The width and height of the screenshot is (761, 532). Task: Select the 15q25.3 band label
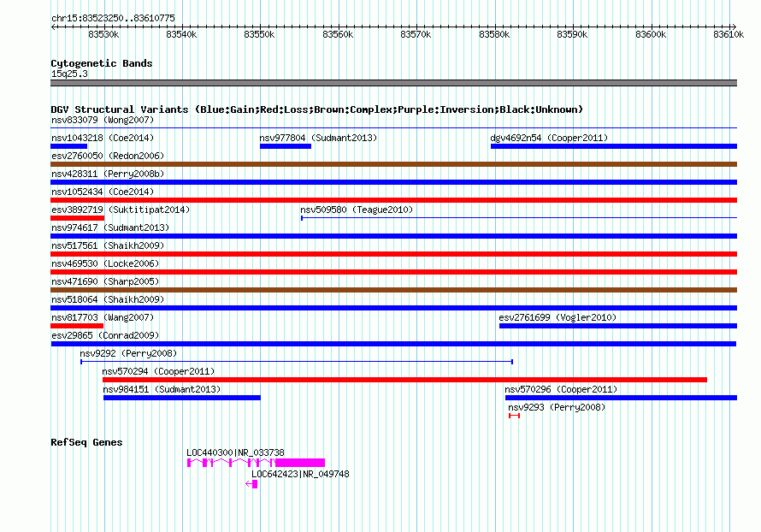[69, 74]
